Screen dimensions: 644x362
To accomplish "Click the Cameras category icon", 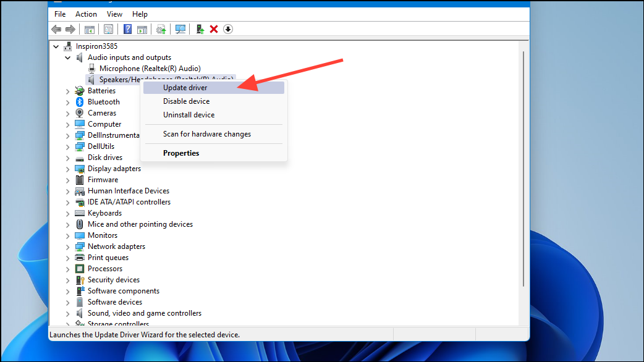I will (x=80, y=113).
